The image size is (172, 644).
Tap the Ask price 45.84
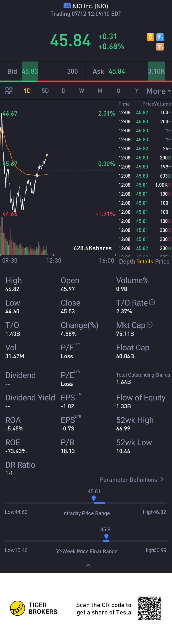117,71
